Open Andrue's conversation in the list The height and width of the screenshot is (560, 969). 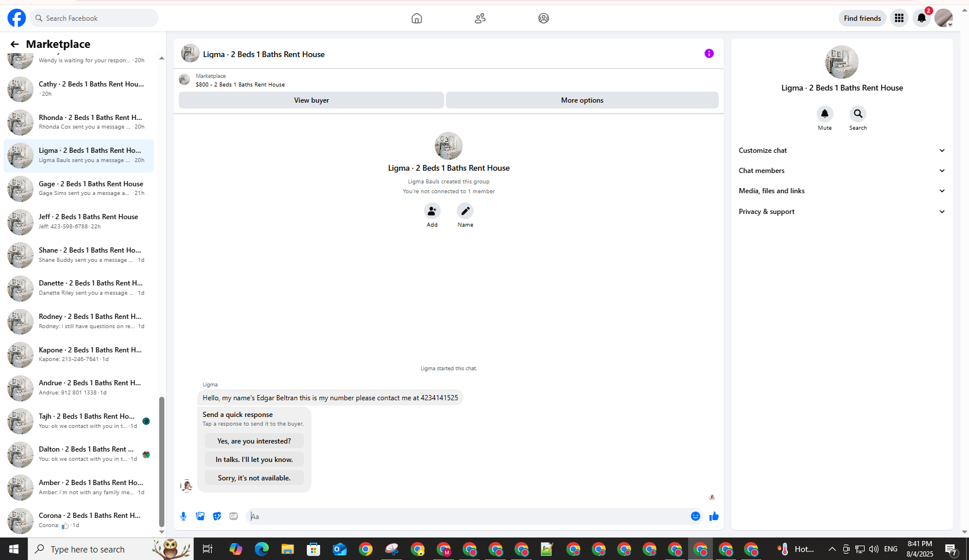tap(79, 388)
